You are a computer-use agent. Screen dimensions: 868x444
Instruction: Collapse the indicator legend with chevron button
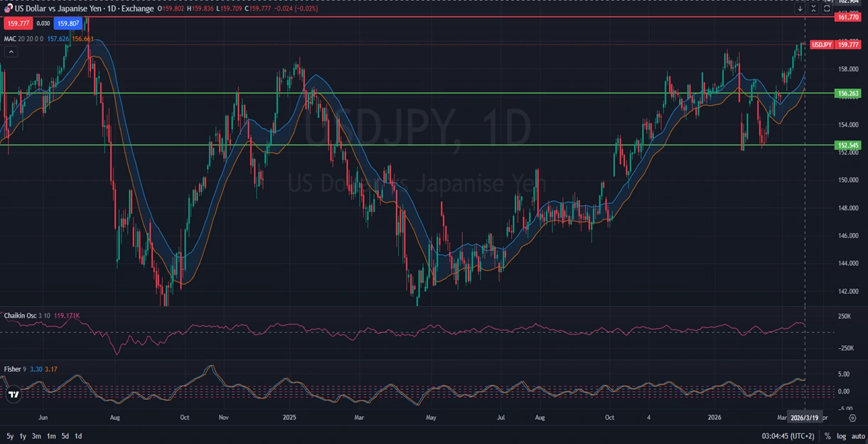[x=11, y=52]
